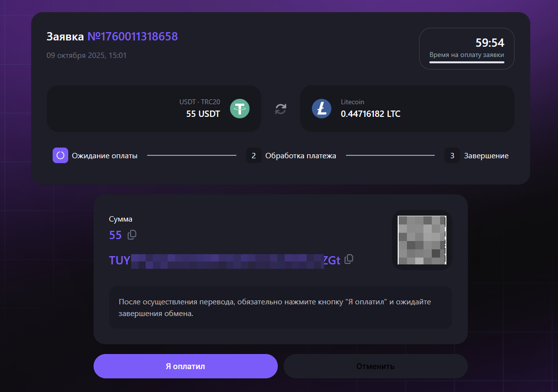Click the step 3 number badge
The height and width of the screenshot is (392, 558).
(x=452, y=156)
